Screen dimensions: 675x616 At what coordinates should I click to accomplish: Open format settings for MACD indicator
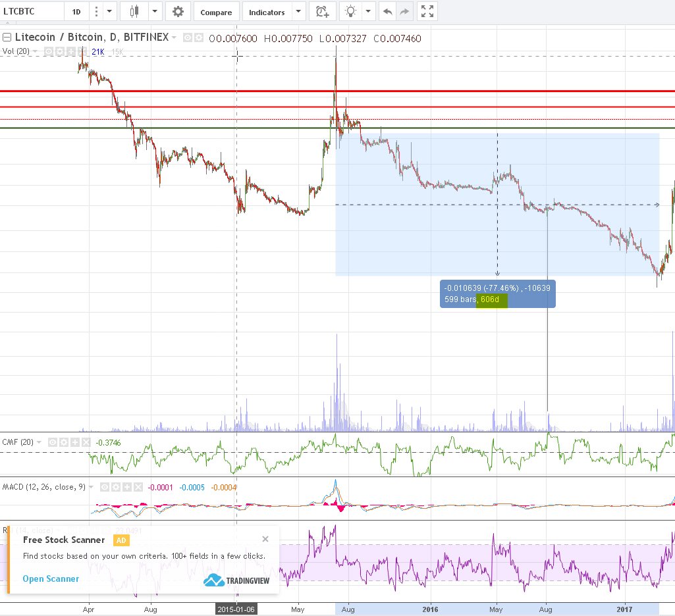[116, 487]
